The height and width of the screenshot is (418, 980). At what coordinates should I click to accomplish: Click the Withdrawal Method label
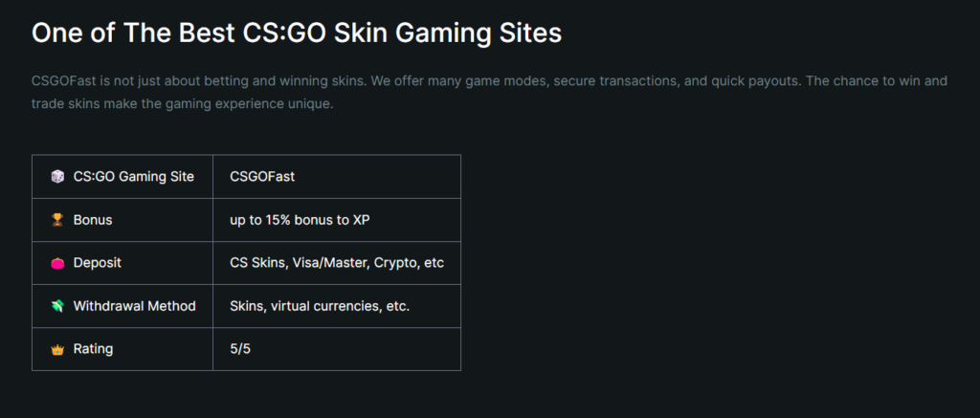pyautogui.click(x=134, y=306)
